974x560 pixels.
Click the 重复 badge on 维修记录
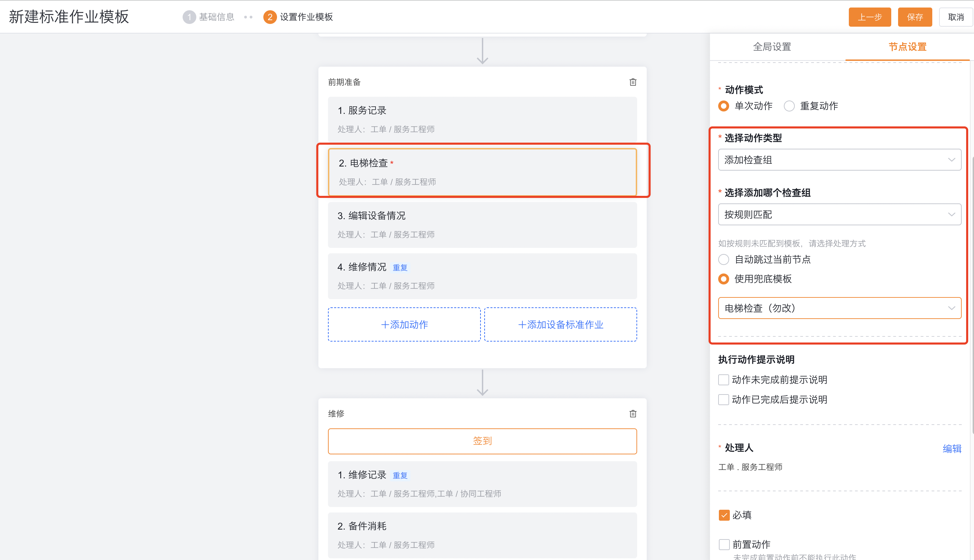[x=400, y=475]
